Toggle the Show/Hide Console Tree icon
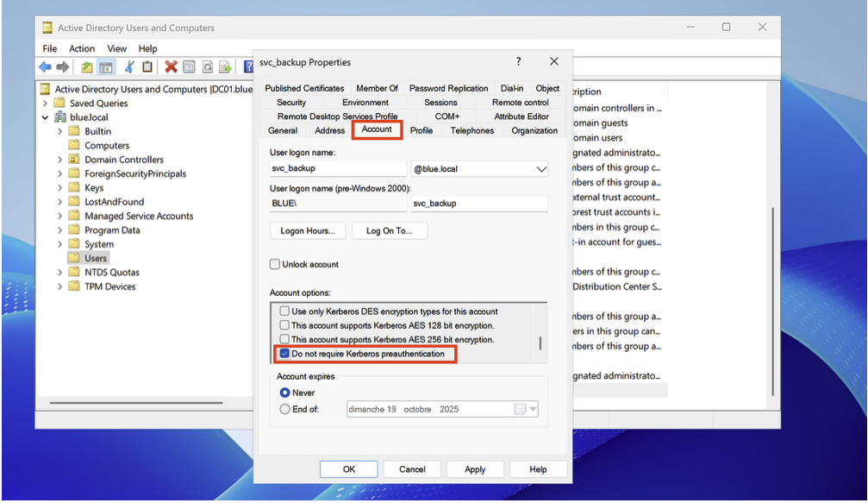The image size is (868, 503). 105,67
